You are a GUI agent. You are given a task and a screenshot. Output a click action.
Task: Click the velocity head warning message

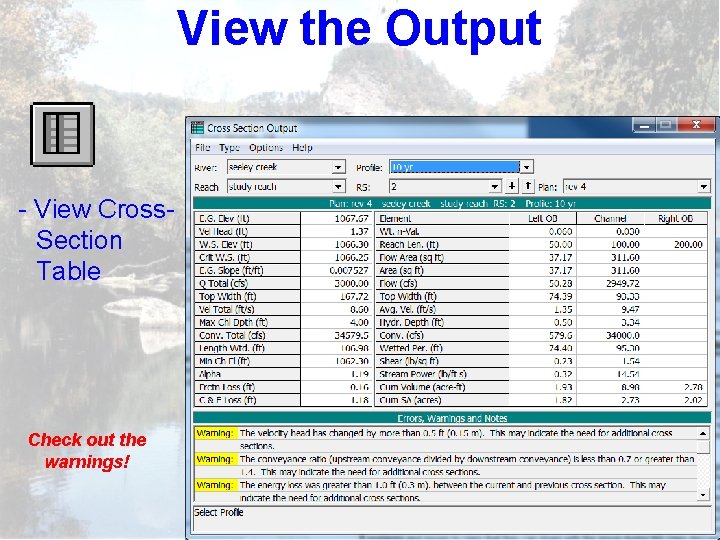456,439
